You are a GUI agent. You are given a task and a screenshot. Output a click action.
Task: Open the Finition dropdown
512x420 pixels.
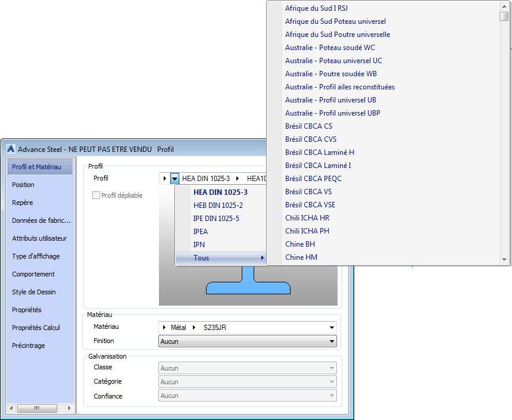(x=248, y=341)
